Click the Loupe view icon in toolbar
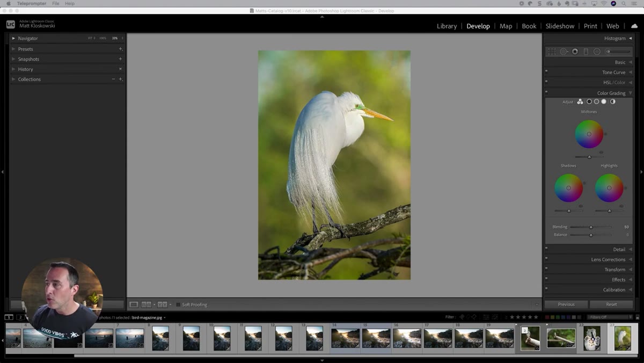The image size is (644, 363). tap(134, 304)
